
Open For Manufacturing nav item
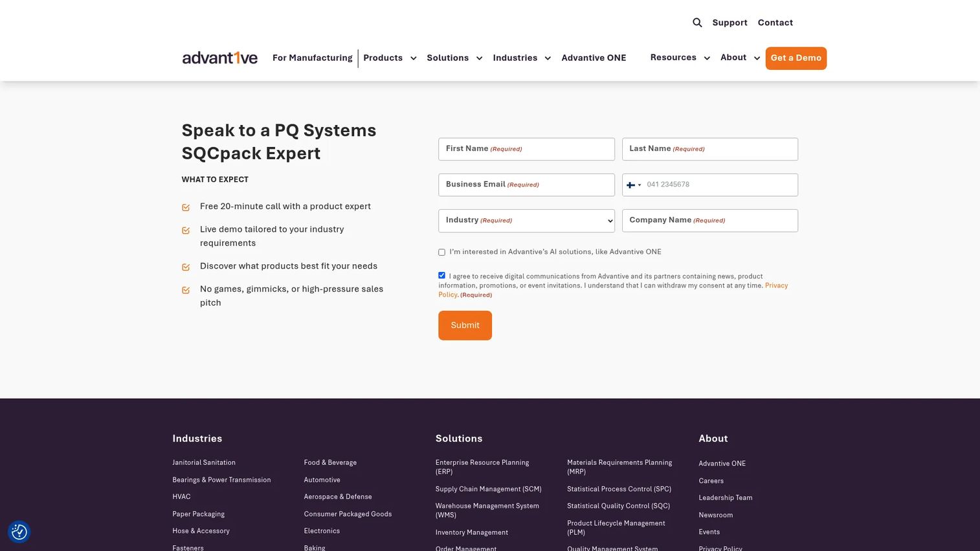(x=313, y=58)
